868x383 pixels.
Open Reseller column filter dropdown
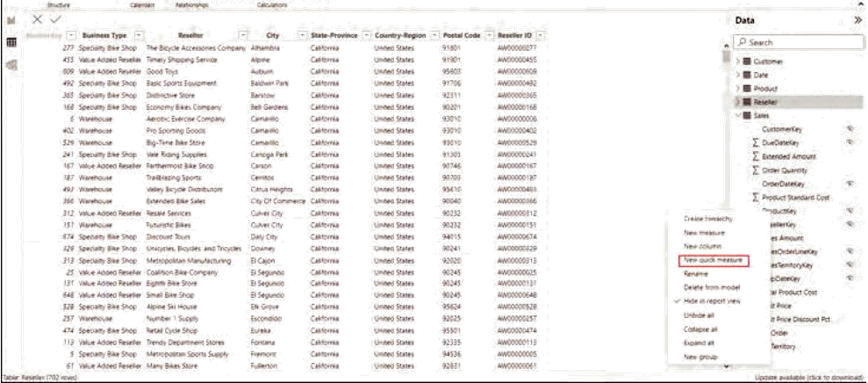243,35
